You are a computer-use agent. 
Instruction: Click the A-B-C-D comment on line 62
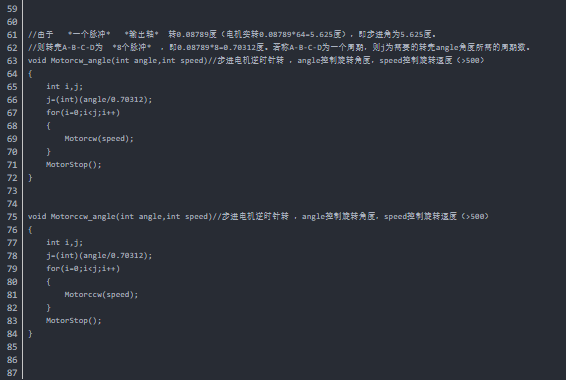[279, 48]
